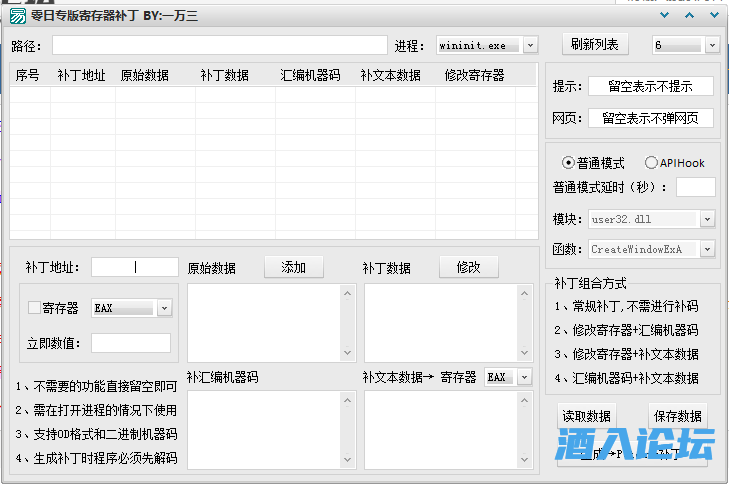
Task: Click the 补丁地址 column header
Action: coord(81,75)
